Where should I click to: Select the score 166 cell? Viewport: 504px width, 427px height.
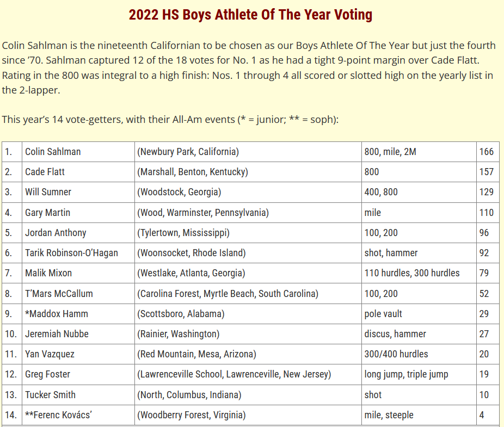coord(488,152)
